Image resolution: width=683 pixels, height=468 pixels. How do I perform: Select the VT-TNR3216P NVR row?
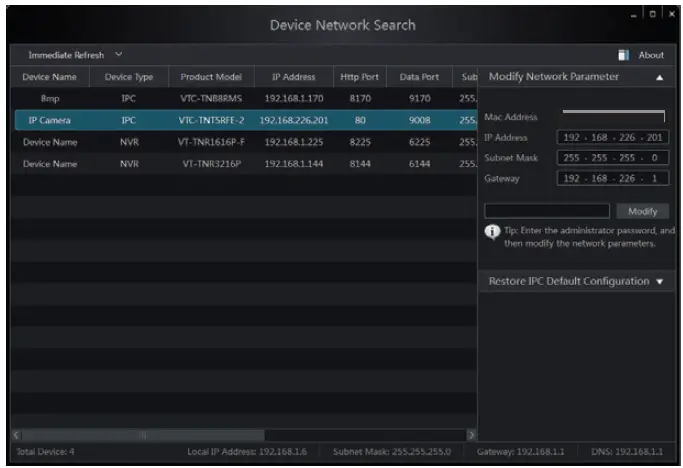tap(240, 163)
